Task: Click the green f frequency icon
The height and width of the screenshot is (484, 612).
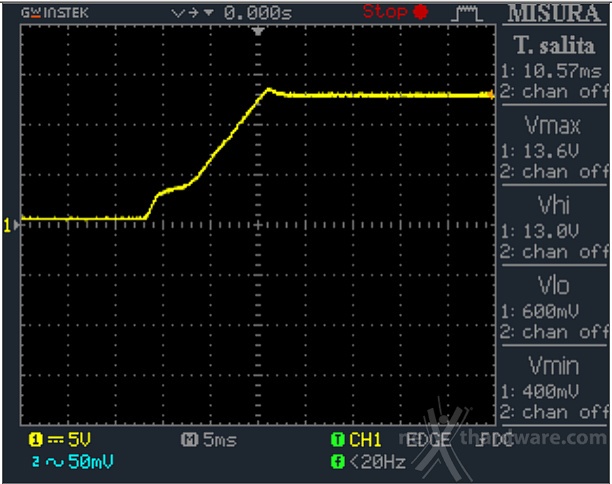Action: pos(338,462)
